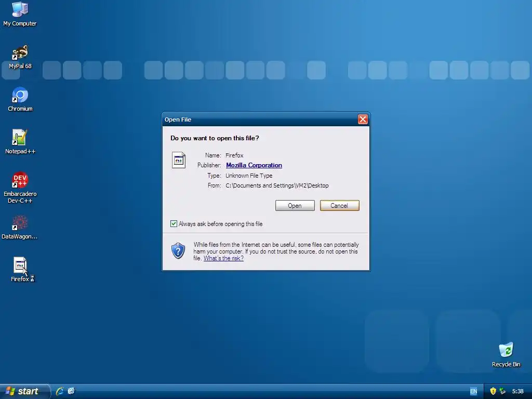The height and width of the screenshot is (399, 532).
Task: Click the 'Unknown File Type' text
Action: 249,176
